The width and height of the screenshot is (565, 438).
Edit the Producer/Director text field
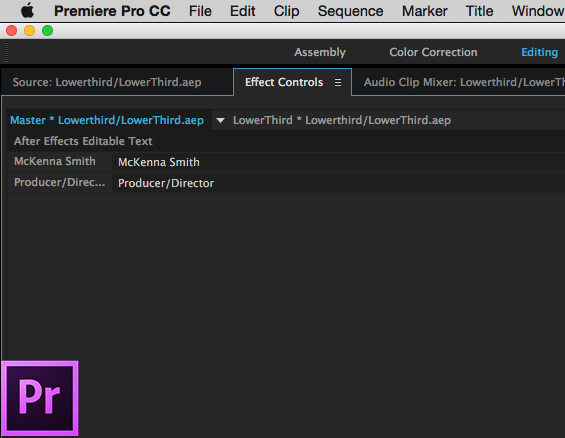pos(338,183)
